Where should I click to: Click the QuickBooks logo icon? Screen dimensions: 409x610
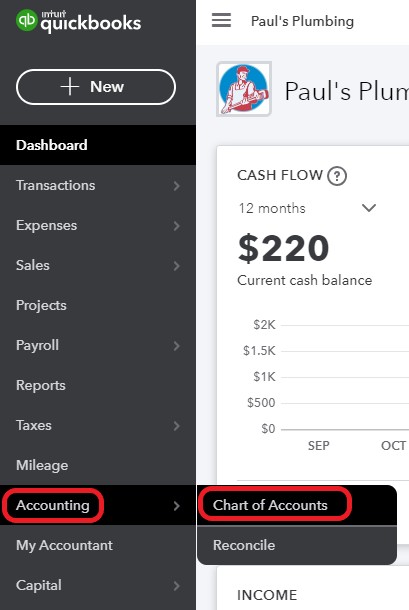click(x=26, y=20)
